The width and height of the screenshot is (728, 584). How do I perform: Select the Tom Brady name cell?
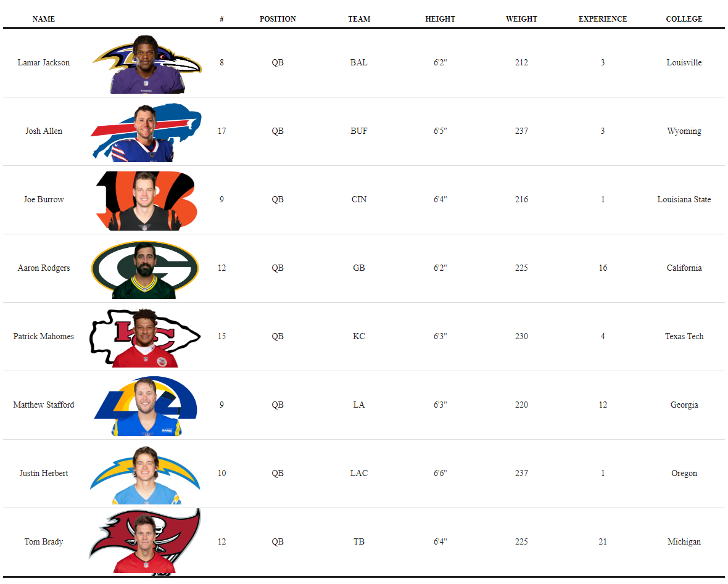tap(43, 542)
